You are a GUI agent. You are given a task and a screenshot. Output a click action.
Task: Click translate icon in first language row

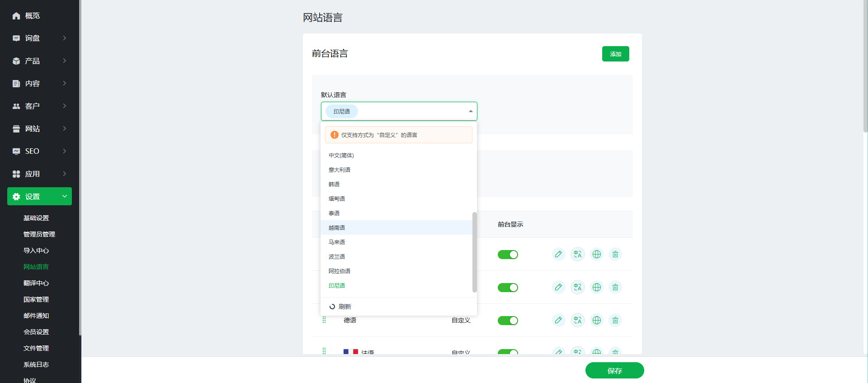[x=577, y=254]
